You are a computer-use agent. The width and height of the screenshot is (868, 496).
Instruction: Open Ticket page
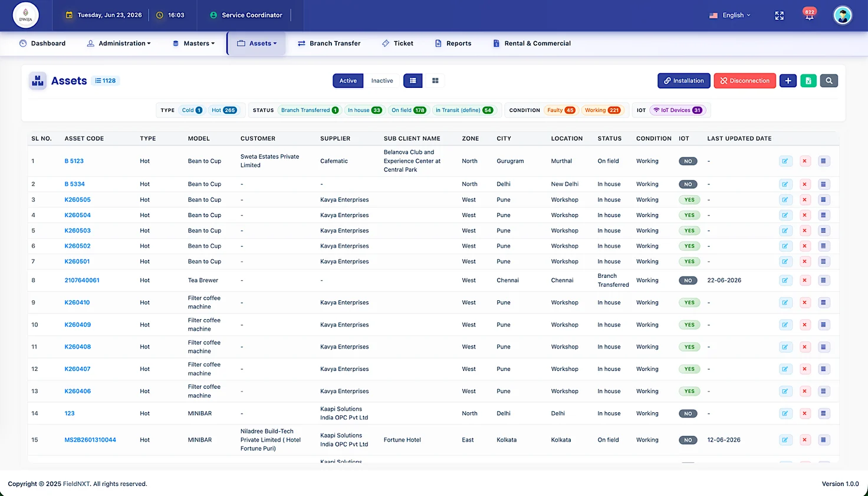tap(397, 44)
